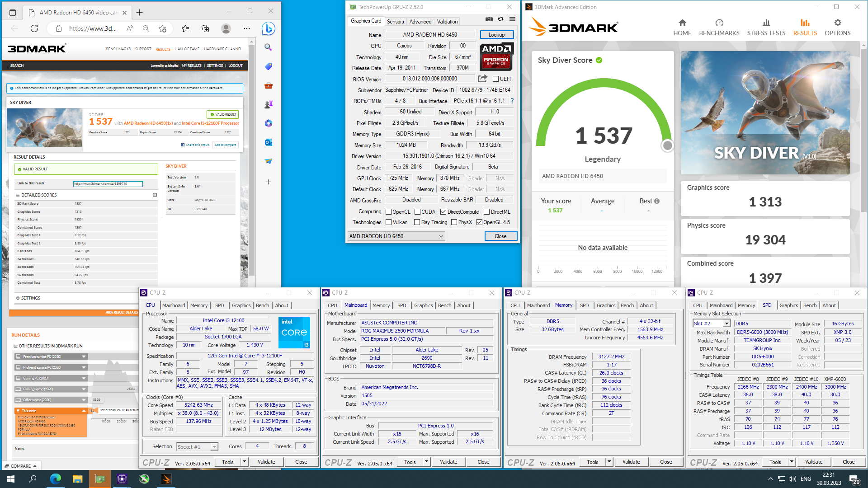The image size is (868, 488).
Task: Open OPTIONS gear in 3DMark app
Action: (838, 27)
